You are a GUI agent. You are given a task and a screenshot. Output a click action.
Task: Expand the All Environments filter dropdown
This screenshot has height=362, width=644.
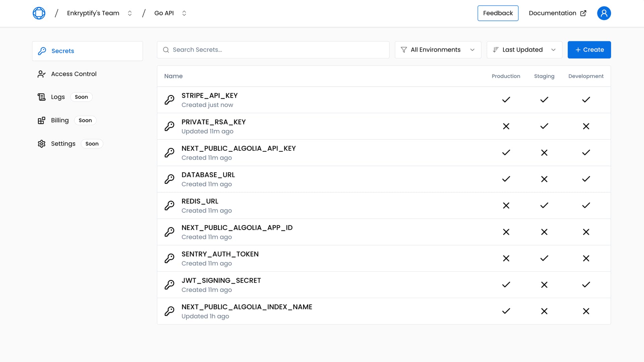point(438,50)
